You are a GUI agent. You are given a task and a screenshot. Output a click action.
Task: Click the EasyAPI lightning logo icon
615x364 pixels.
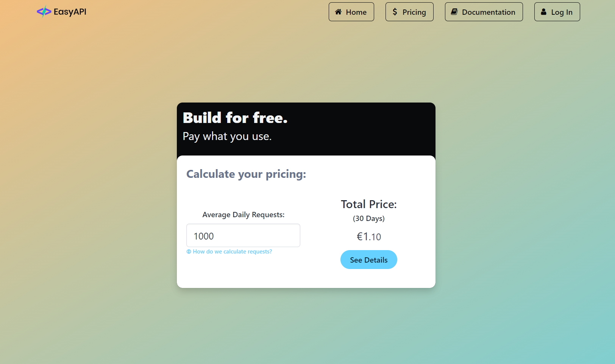click(44, 12)
